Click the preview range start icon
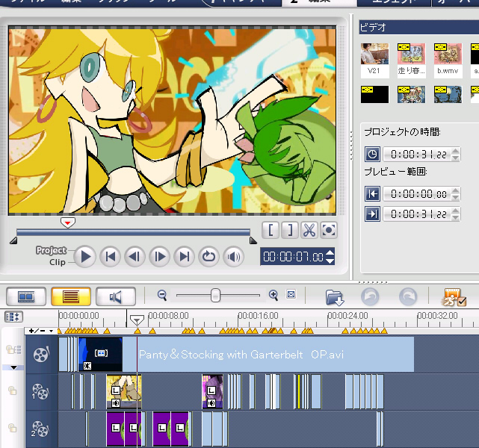Image resolution: width=479 pixels, height=448 pixels. [x=372, y=194]
